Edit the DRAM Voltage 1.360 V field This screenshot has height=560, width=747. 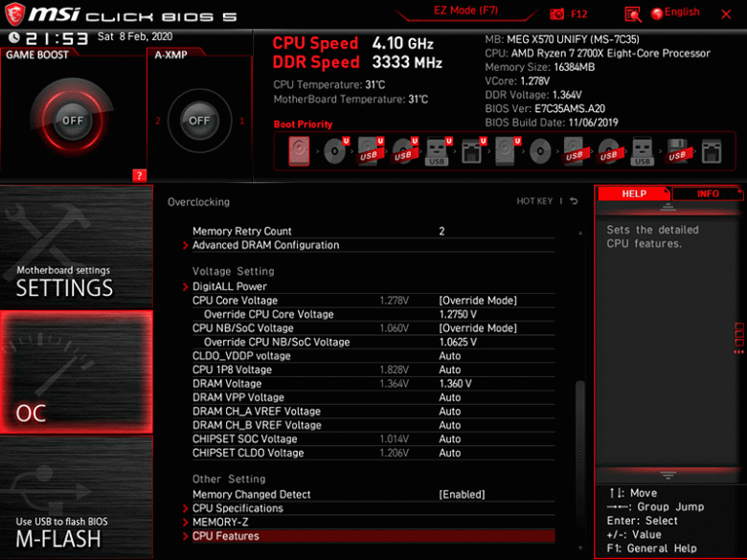(455, 383)
